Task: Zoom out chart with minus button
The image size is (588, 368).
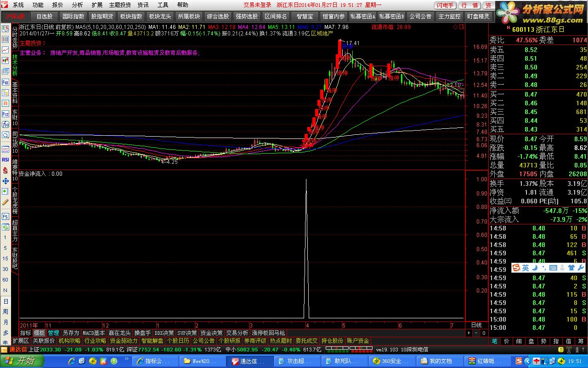Action: click(x=476, y=333)
